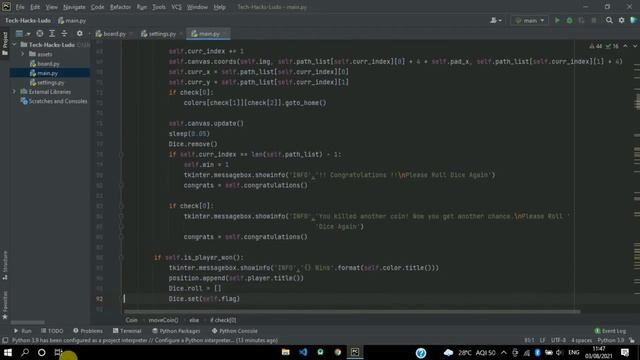Select settings.py in project tree
The width and height of the screenshot is (640, 360).
tap(51, 82)
